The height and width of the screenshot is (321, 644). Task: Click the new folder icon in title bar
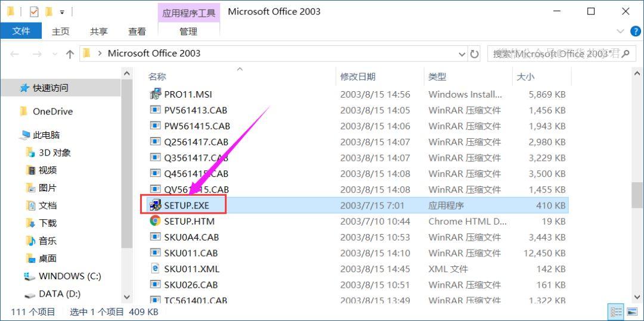[49, 12]
